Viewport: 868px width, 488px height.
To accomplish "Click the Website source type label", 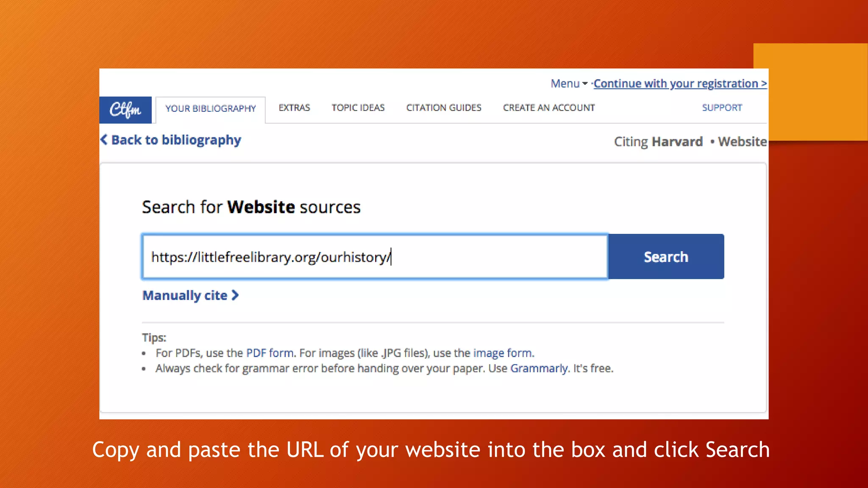I will (742, 141).
